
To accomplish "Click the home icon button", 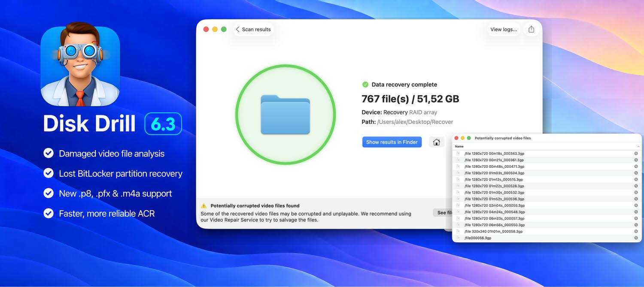I will 437,142.
